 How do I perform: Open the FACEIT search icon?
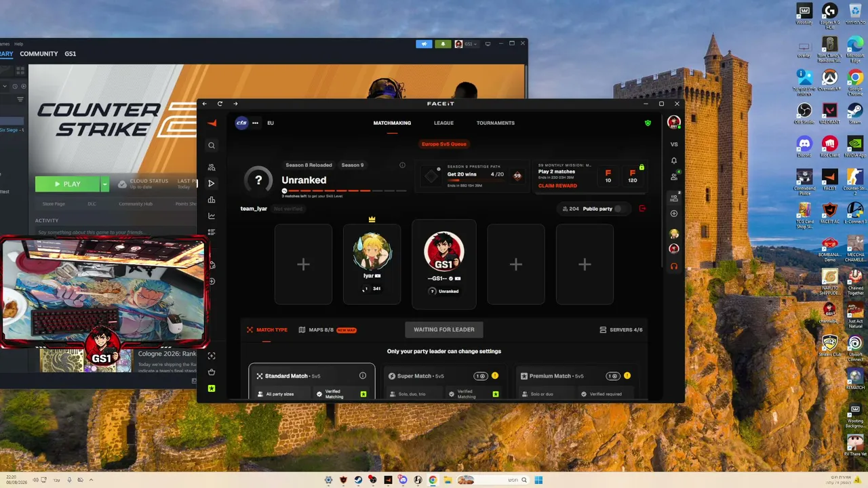pyautogui.click(x=212, y=145)
